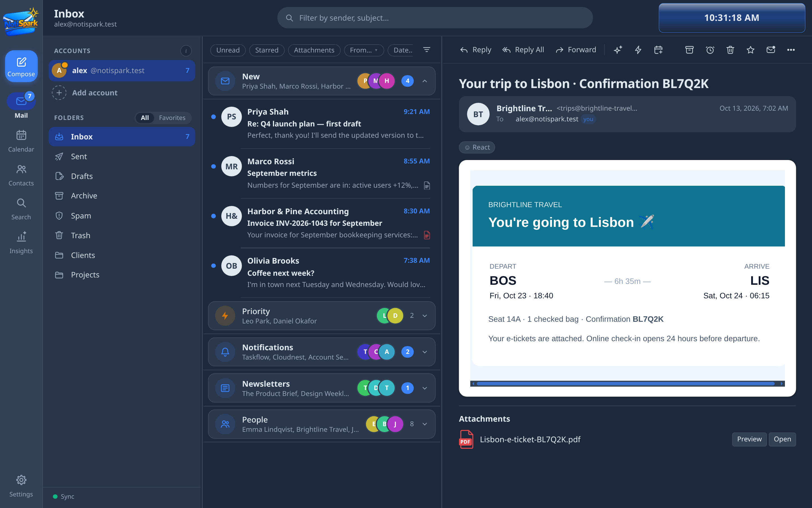Image resolution: width=812 pixels, height=508 pixels.
Task: Click the red PDF icon on Harbor invoice
Action: click(427, 235)
